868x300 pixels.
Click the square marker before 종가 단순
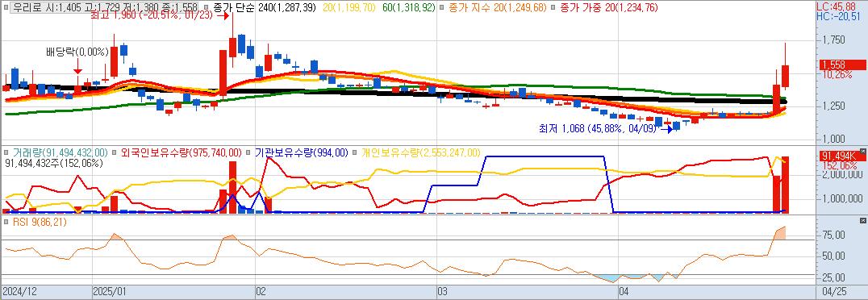(x=206, y=8)
